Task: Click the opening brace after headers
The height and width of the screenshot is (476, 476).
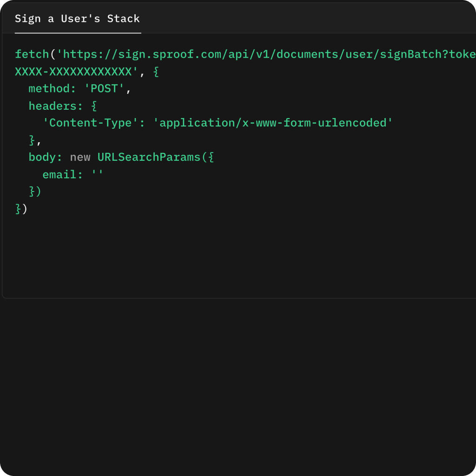Action: [x=94, y=106]
